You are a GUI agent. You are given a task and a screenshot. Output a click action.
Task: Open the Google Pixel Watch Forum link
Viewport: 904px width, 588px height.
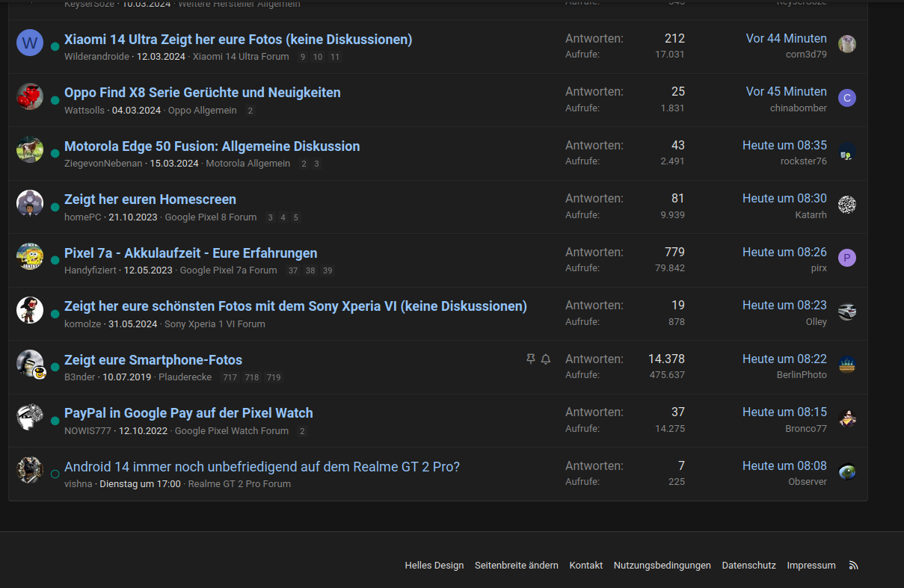pyautogui.click(x=231, y=431)
